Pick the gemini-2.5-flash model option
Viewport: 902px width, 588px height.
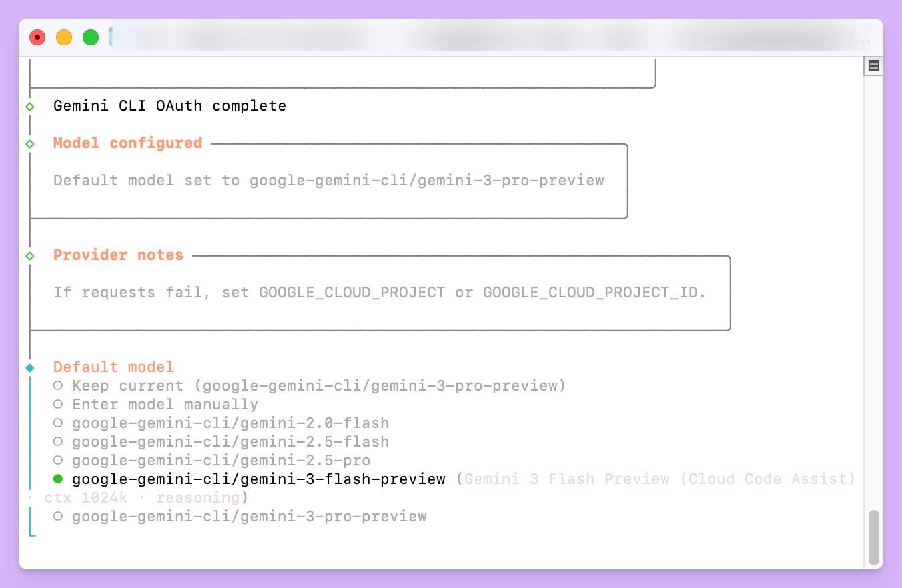(58, 442)
